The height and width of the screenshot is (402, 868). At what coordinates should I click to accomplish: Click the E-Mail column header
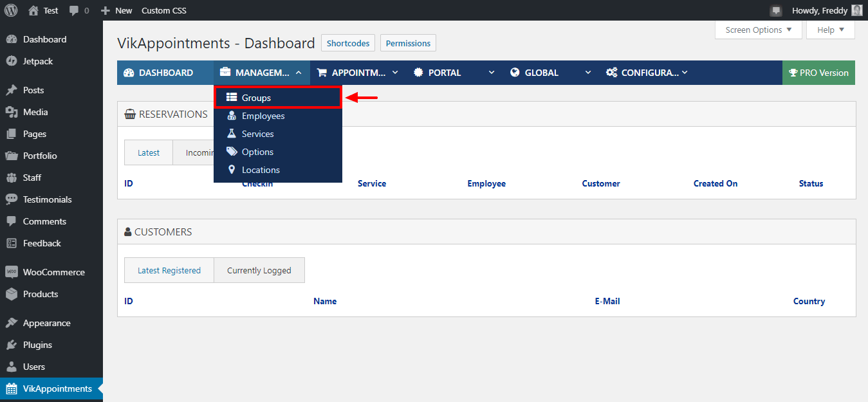(607, 301)
